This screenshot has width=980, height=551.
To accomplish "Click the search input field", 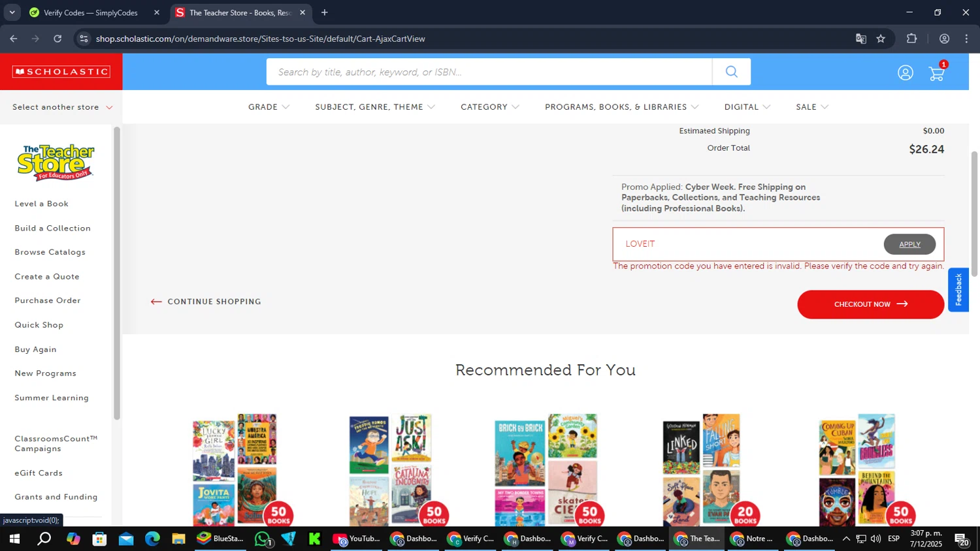I will [x=489, y=72].
